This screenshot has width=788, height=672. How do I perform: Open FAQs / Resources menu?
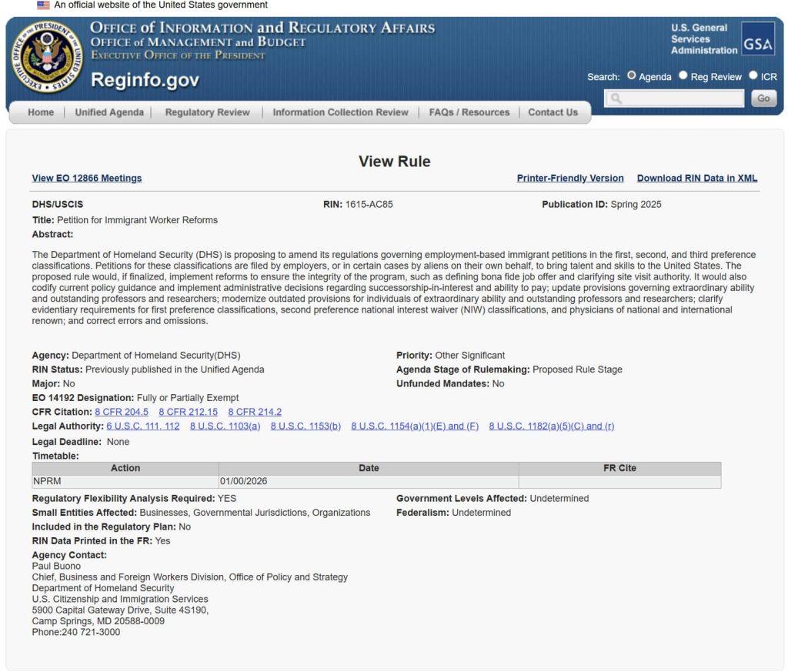(x=469, y=112)
